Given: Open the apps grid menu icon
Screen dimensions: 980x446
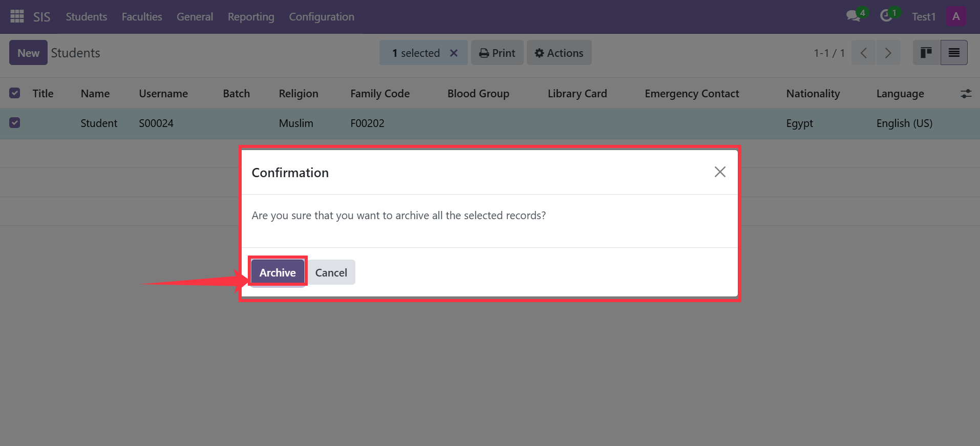Looking at the screenshot, I should (17, 16).
